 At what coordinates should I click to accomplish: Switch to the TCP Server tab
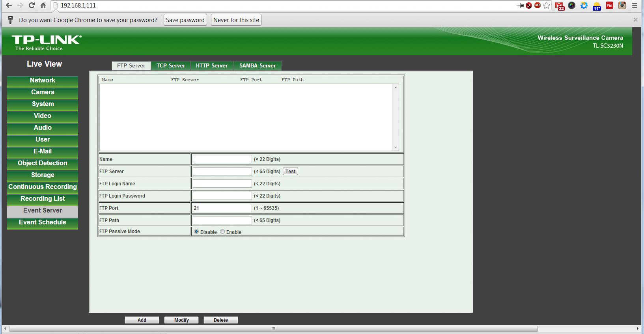pyautogui.click(x=170, y=65)
